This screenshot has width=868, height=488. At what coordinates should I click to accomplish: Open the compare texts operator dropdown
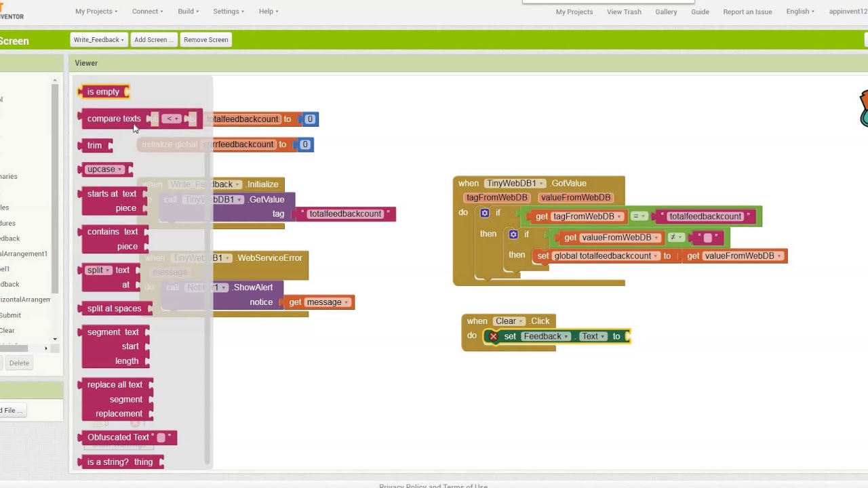[173, 119]
